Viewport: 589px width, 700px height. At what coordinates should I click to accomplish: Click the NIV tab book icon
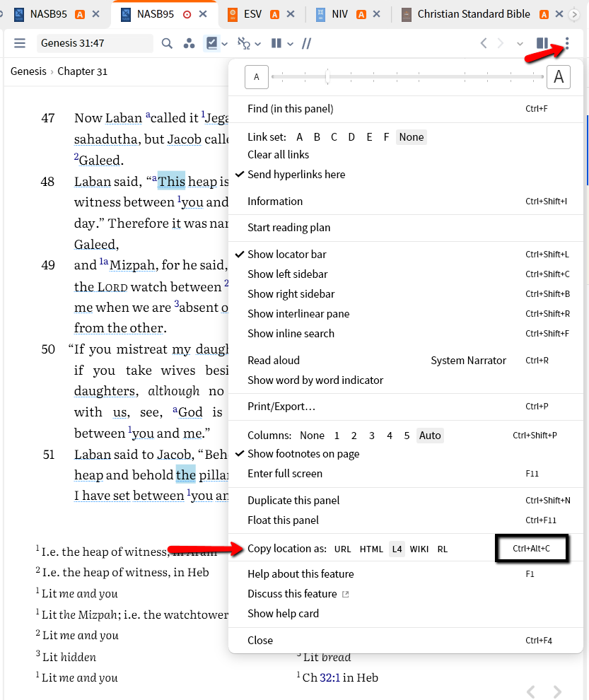[x=320, y=14]
